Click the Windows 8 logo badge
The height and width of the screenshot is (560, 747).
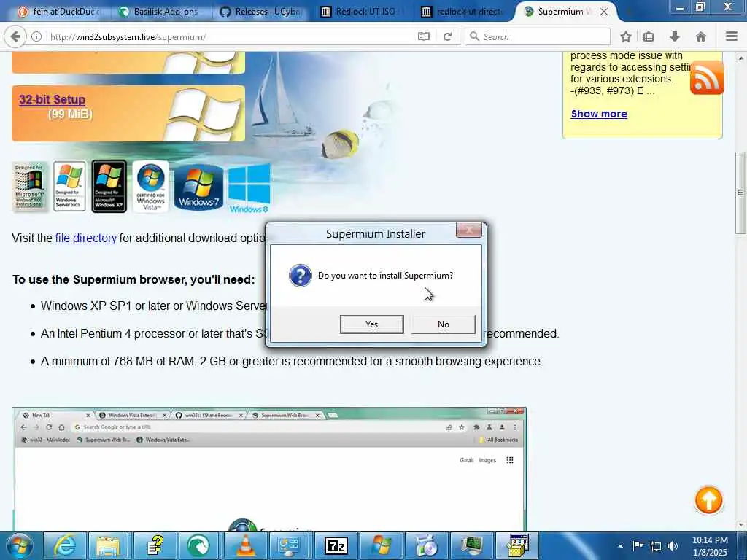pyautogui.click(x=249, y=188)
